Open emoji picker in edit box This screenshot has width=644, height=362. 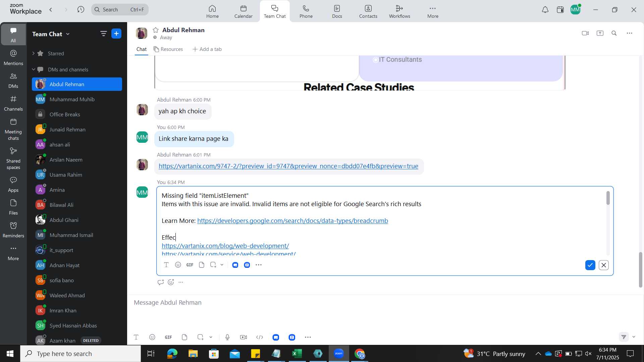pos(178,265)
